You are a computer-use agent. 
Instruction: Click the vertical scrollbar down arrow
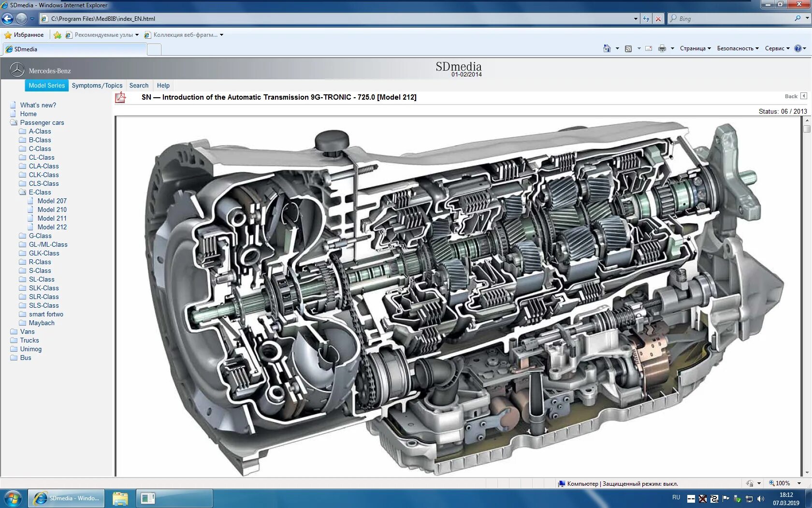click(807, 472)
